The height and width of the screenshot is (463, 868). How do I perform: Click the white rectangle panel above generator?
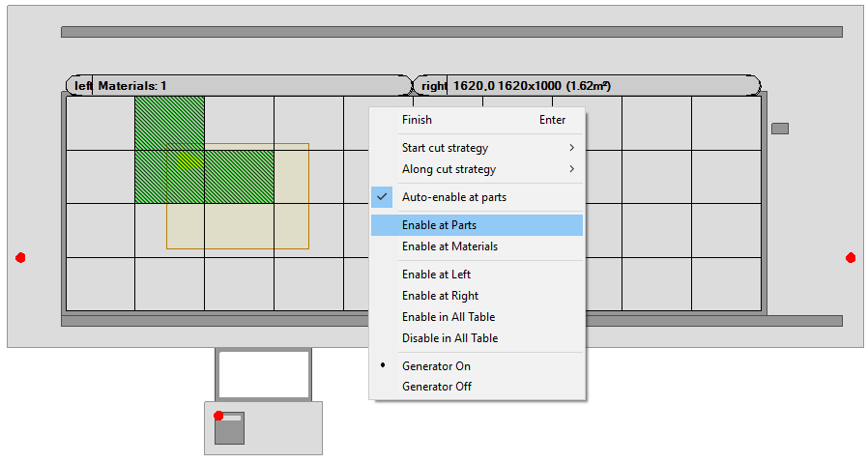click(x=264, y=374)
